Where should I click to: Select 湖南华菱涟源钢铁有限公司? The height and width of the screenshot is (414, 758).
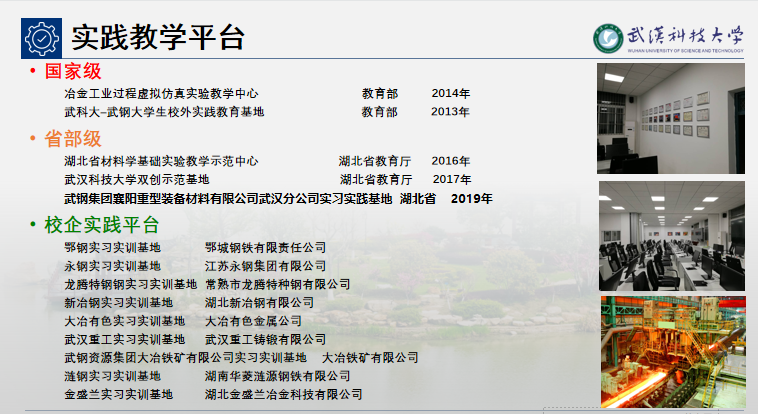point(277,376)
